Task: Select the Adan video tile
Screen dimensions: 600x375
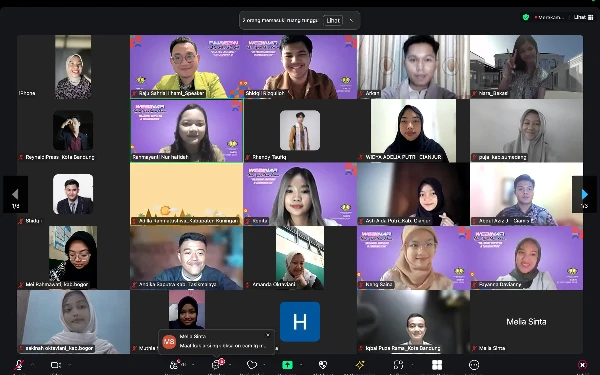Action: point(414,67)
